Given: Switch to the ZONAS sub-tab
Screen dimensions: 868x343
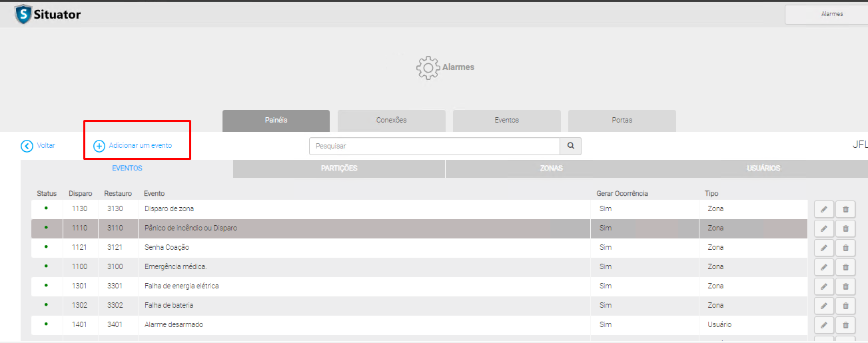Looking at the screenshot, I should click(551, 169).
